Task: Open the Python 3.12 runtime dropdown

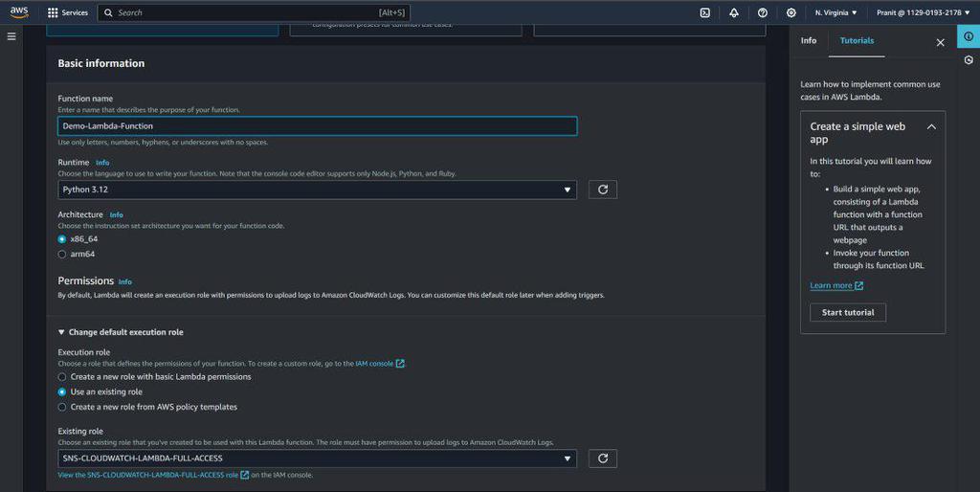Action: point(317,190)
